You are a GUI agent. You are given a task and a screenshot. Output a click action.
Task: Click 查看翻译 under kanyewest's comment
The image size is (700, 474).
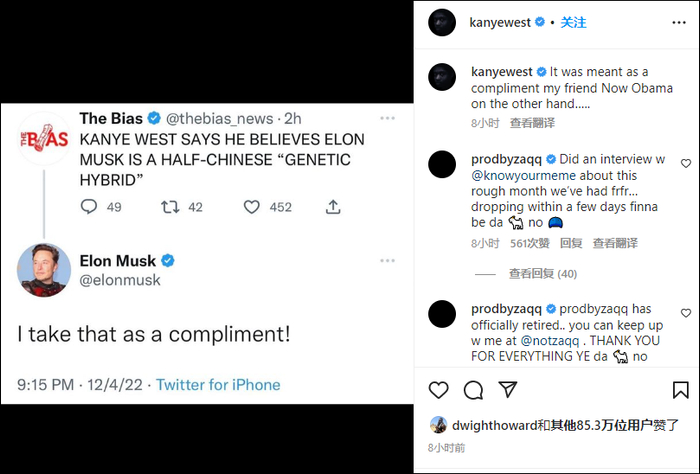click(x=533, y=123)
